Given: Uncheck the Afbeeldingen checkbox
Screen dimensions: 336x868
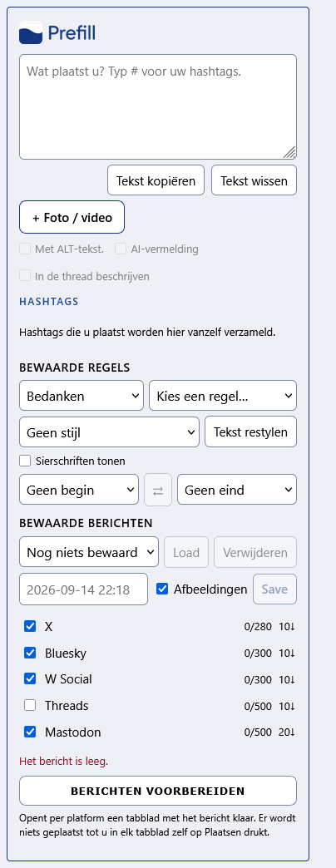Looking at the screenshot, I should tap(162, 589).
